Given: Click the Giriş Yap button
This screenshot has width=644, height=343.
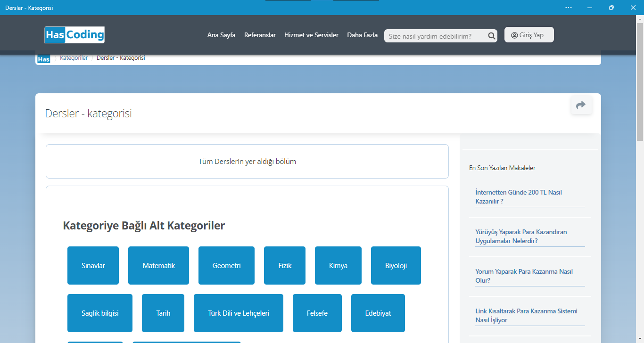Looking at the screenshot, I should tap(529, 35).
